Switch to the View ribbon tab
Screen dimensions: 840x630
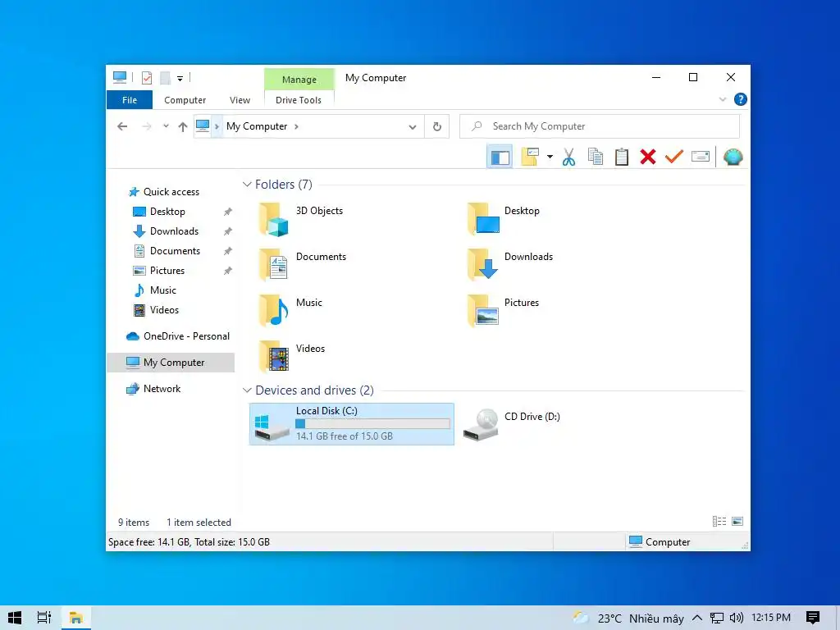(x=240, y=100)
